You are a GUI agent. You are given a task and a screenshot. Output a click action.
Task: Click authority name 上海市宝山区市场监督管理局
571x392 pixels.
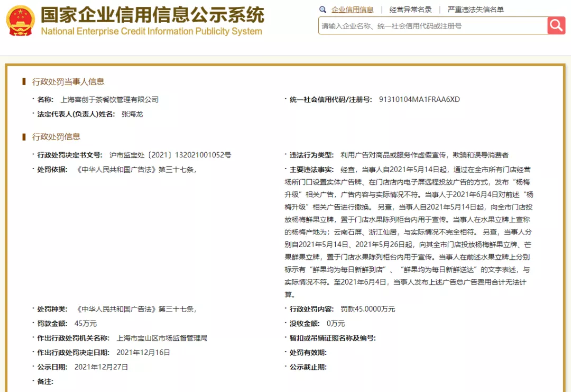coord(162,338)
